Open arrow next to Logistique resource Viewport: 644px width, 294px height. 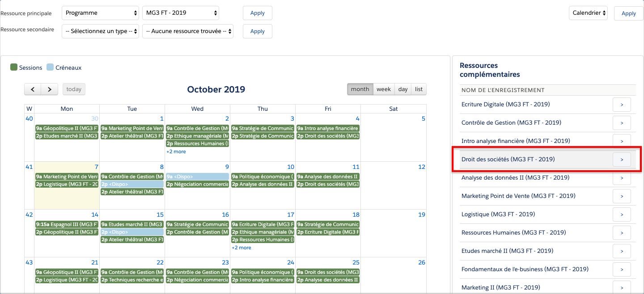(x=622, y=214)
